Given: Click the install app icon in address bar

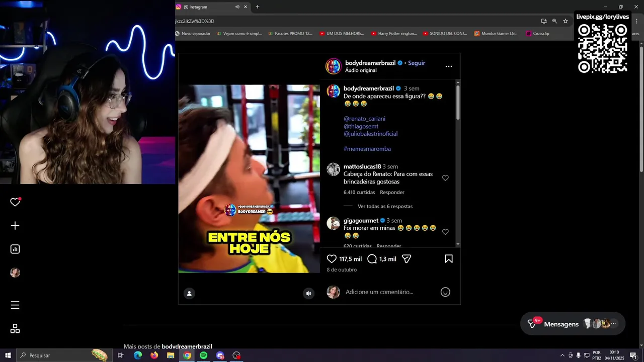Looking at the screenshot, I should [544, 21].
